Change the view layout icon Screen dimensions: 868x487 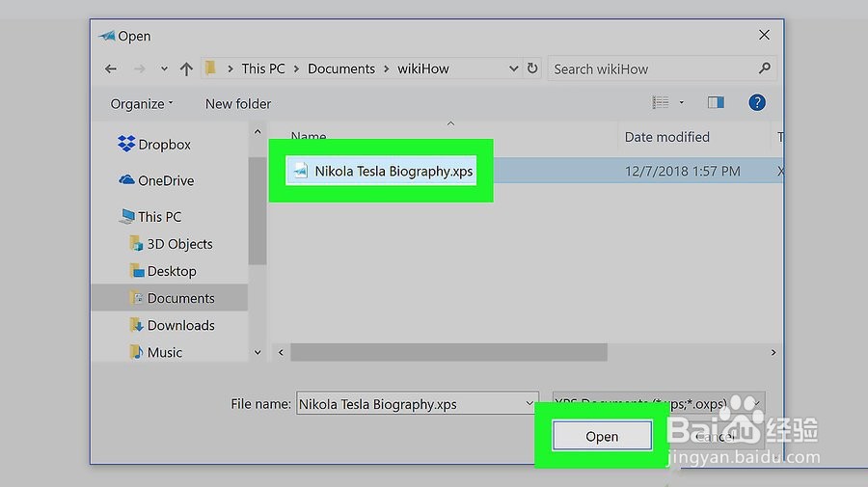(661, 102)
